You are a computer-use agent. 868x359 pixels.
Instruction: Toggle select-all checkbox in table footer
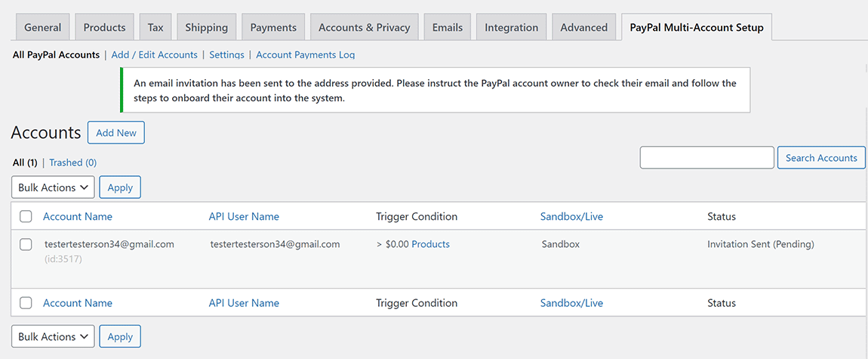click(26, 302)
